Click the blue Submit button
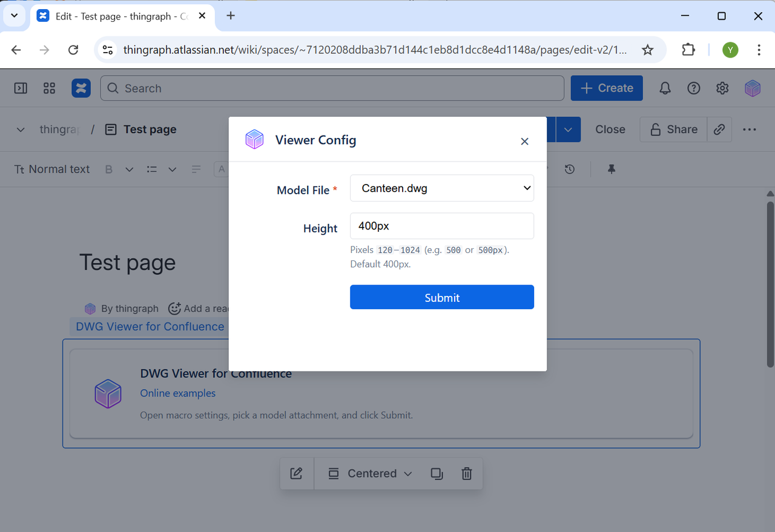The image size is (775, 532). pos(442,297)
